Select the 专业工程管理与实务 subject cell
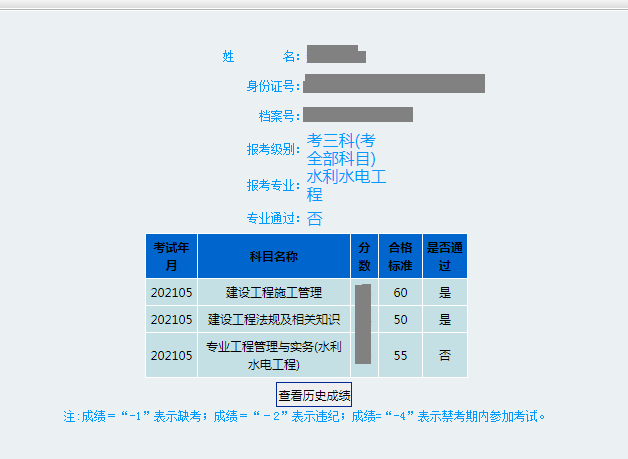Screen dimensions: 628x459 click(x=273, y=355)
